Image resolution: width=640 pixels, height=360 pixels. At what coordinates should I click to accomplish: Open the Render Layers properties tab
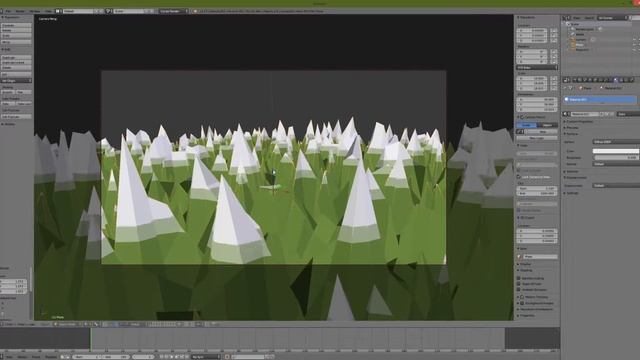pos(580,80)
